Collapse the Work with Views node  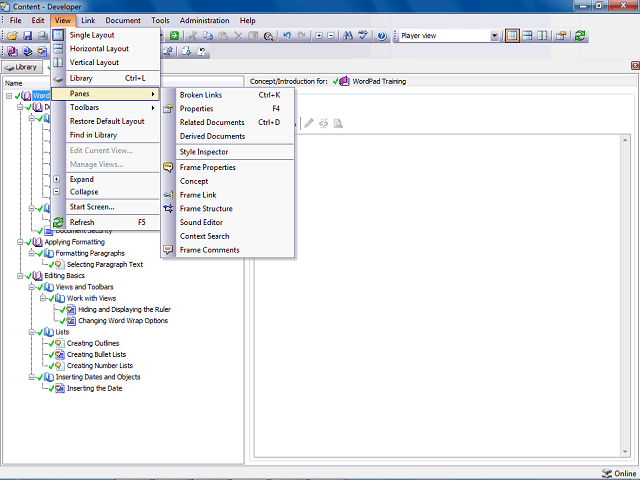[x=43, y=298]
